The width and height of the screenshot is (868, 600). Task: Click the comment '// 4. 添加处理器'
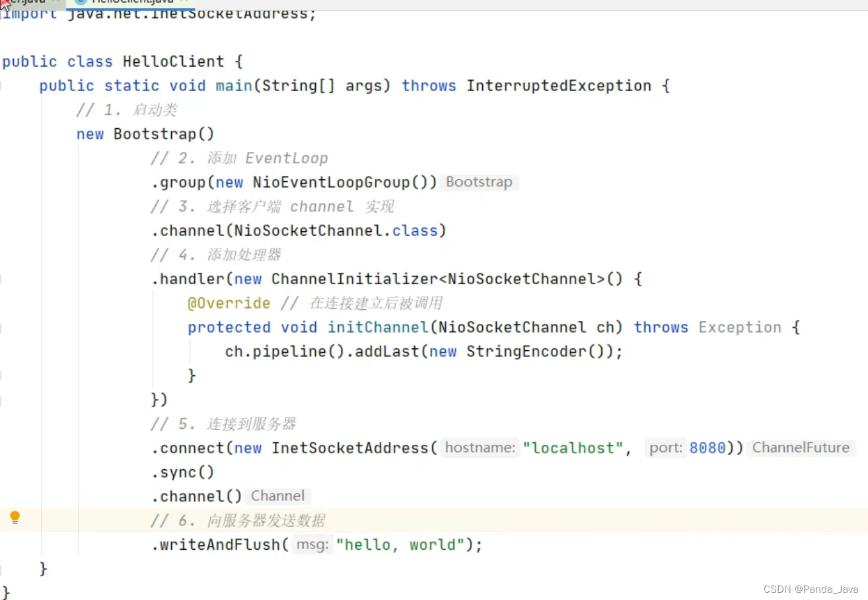(x=216, y=255)
